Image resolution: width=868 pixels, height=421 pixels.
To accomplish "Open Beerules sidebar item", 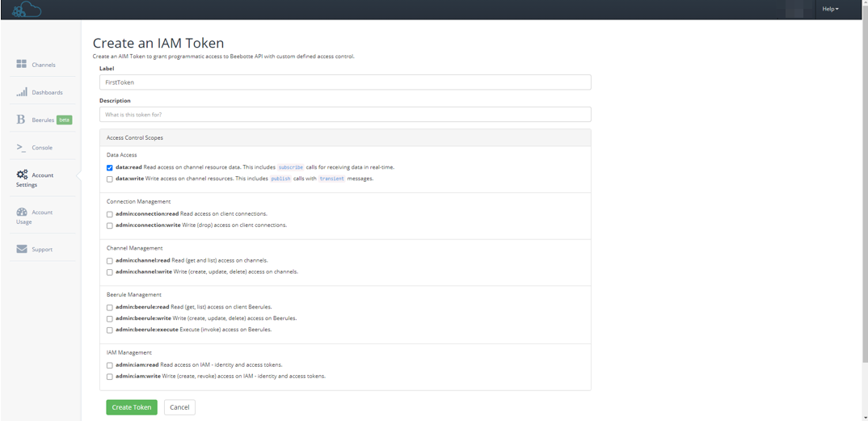I will click(x=41, y=120).
